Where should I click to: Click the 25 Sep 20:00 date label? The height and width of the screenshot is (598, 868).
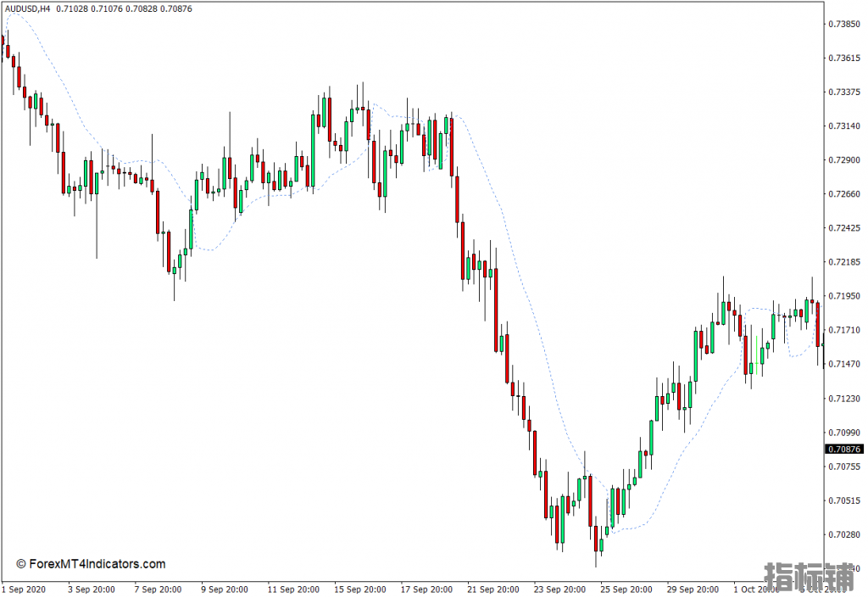point(626,590)
